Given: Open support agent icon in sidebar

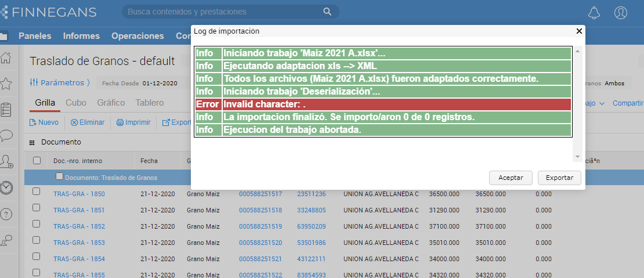Looking at the screenshot, I should (x=6, y=241).
